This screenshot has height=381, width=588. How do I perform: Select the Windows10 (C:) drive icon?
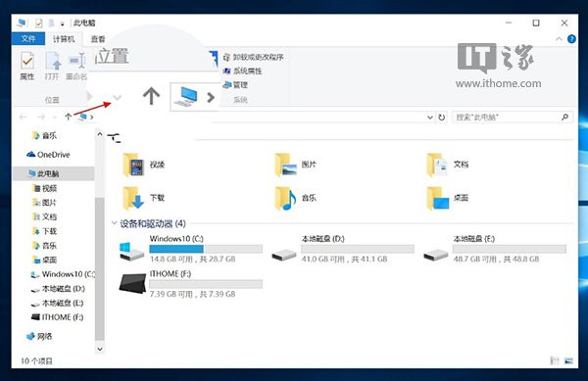tap(131, 251)
